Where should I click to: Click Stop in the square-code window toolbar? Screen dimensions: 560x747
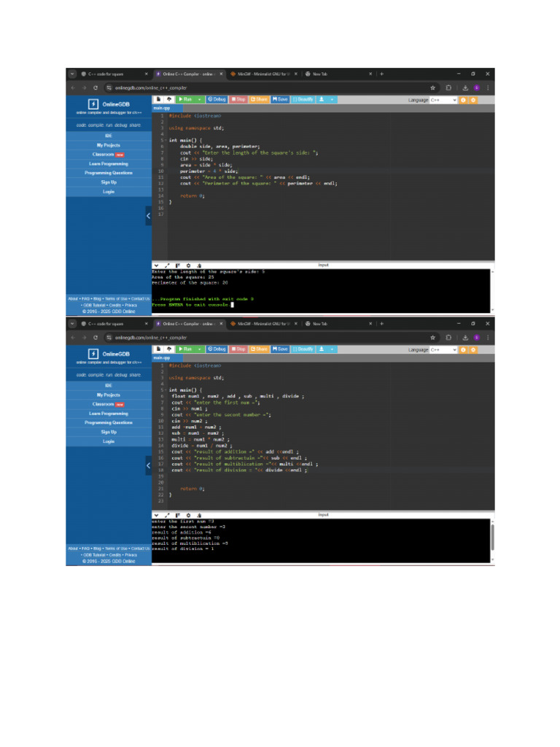(238, 99)
